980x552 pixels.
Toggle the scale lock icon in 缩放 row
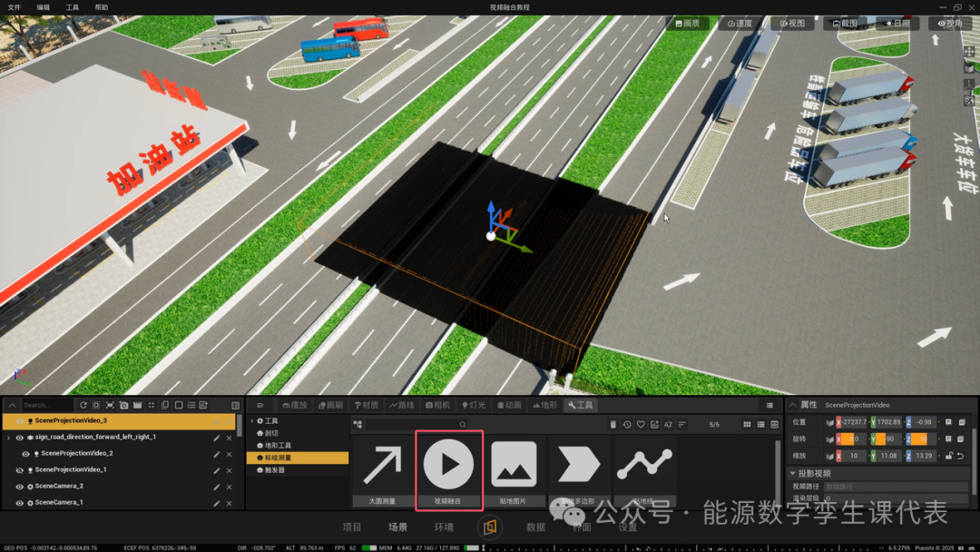point(949,456)
